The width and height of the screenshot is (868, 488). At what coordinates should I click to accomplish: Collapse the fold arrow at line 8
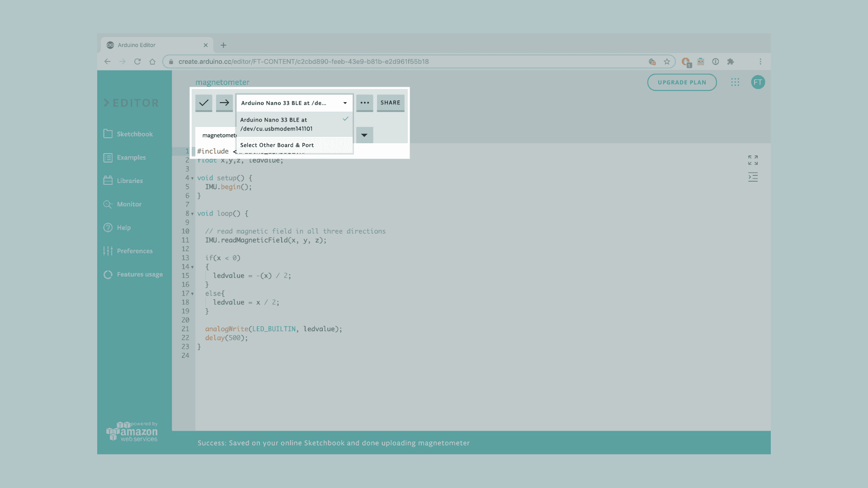[192, 214]
